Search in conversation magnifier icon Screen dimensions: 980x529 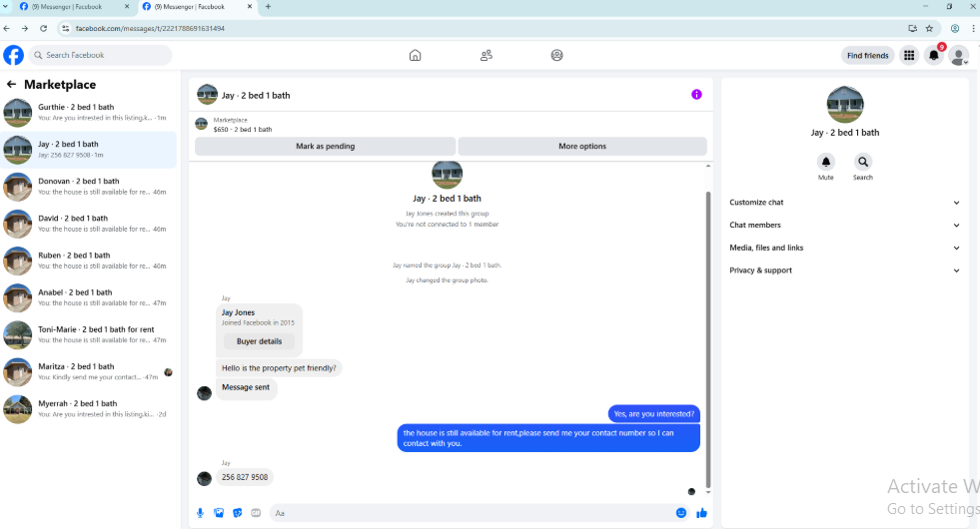(862, 162)
